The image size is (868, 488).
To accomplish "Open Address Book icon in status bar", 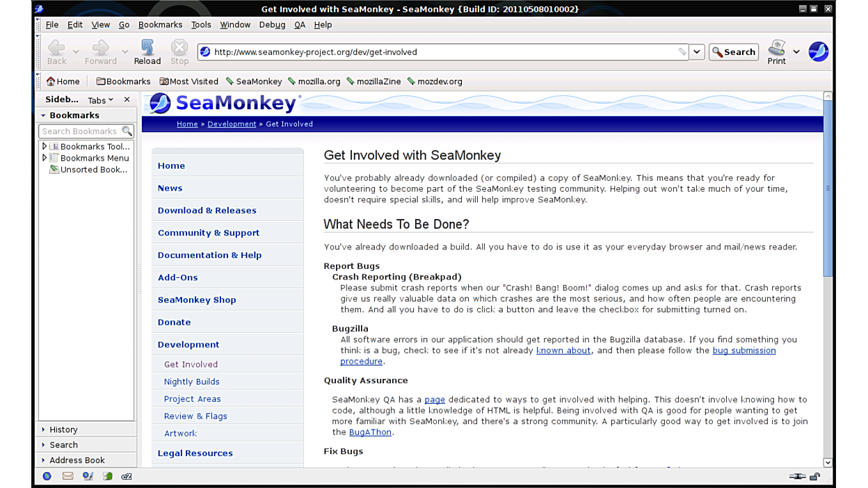I will point(108,476).
